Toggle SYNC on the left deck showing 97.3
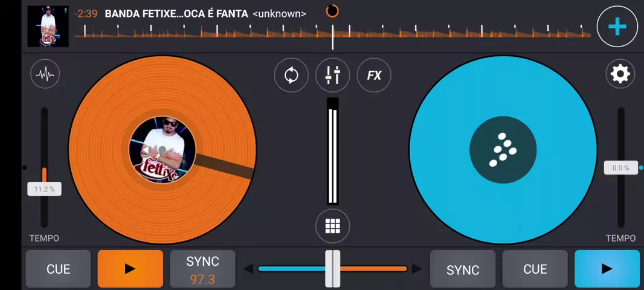The width and height of the screenshot is (644, 290). coord(202,269)
